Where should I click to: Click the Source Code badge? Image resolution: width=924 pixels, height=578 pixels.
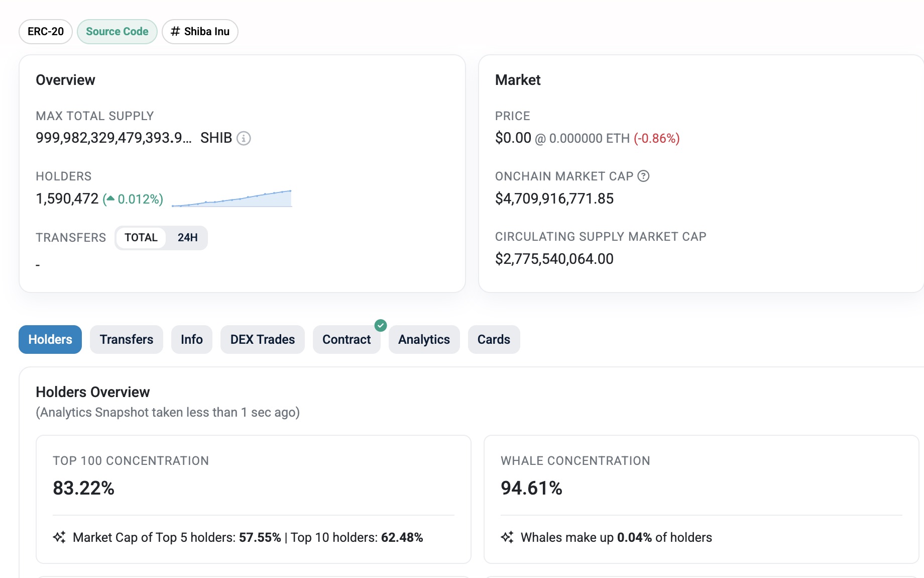coord(117,32)
